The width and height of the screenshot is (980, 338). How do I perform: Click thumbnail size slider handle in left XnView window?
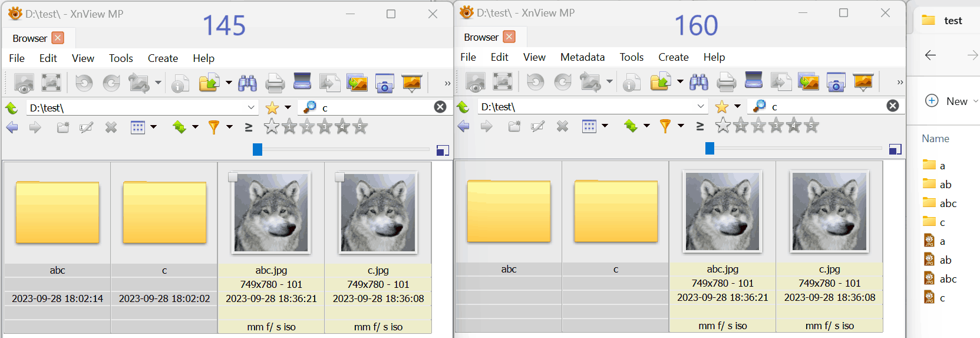point(257,149)
